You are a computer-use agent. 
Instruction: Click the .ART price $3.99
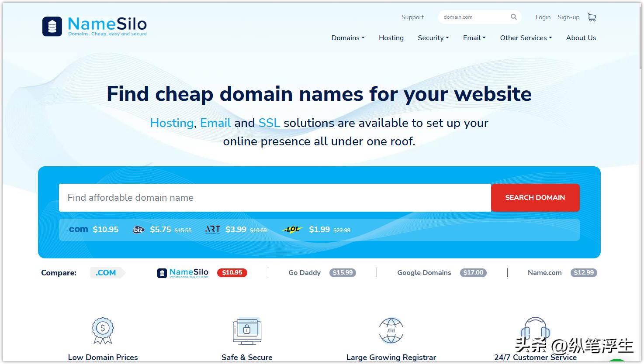[236, 230]
